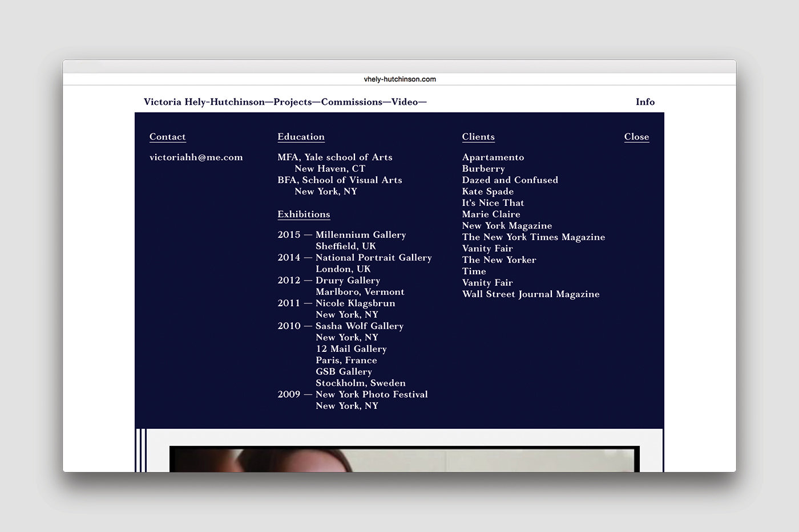This screenshot has width=799, height=532.
Task: Click the 12 Mail Gallery line
Action: pos(351,349)
